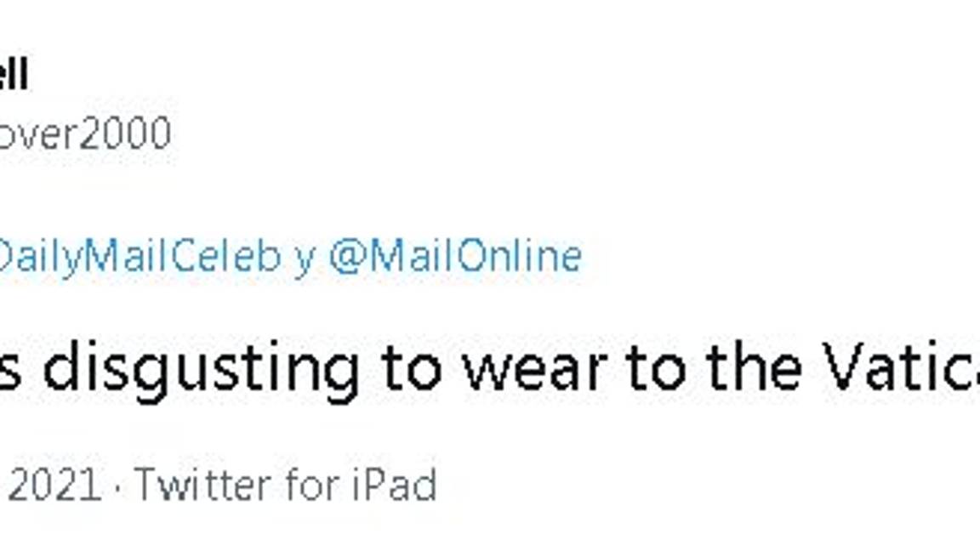Open the @DailyMailCeleb mention link

point(140,257)
